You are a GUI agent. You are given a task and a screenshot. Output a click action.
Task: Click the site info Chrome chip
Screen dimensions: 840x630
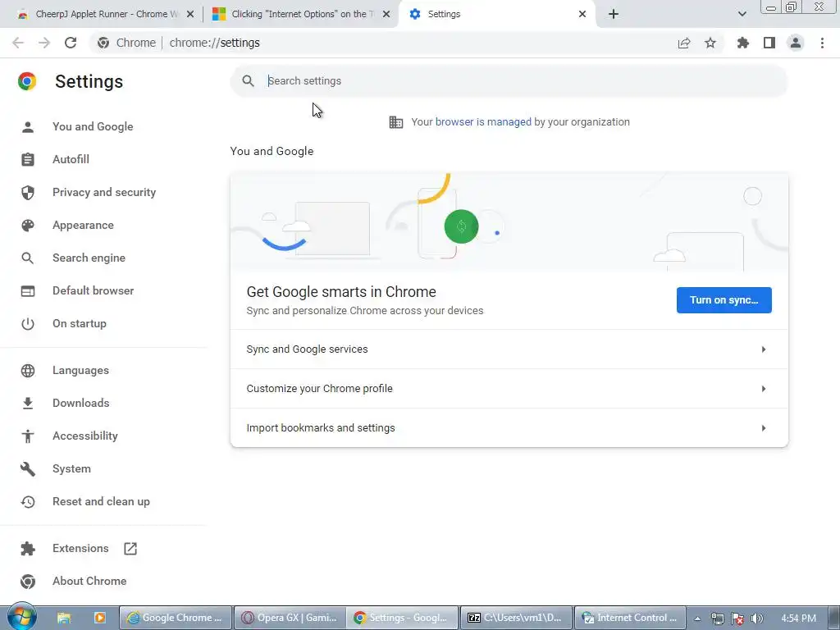click(126, 43)
